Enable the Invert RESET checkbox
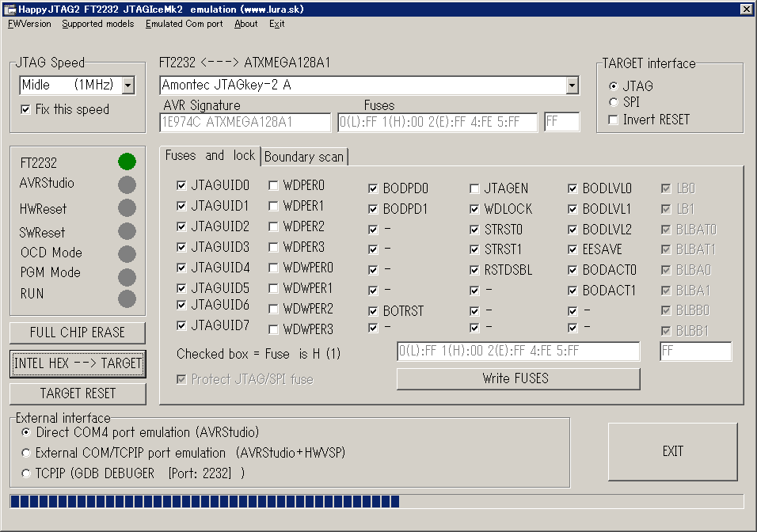The image size is (757, 532). point(613,120)
